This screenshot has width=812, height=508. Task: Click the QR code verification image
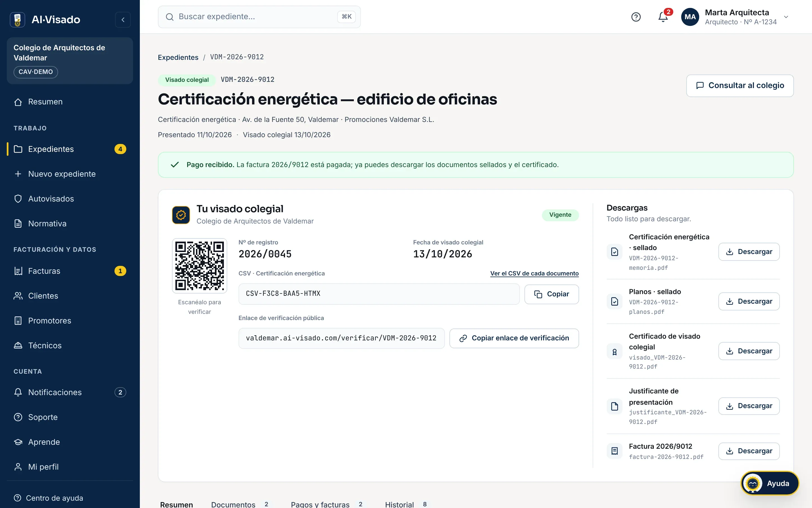(199, 266)
